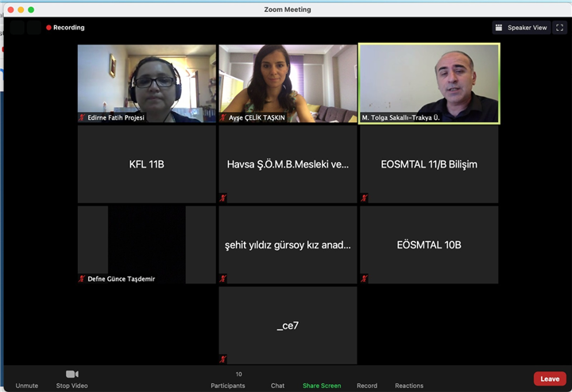
Task: Select Edirne Fatih Projesi video tile
Action: point(147,83)
